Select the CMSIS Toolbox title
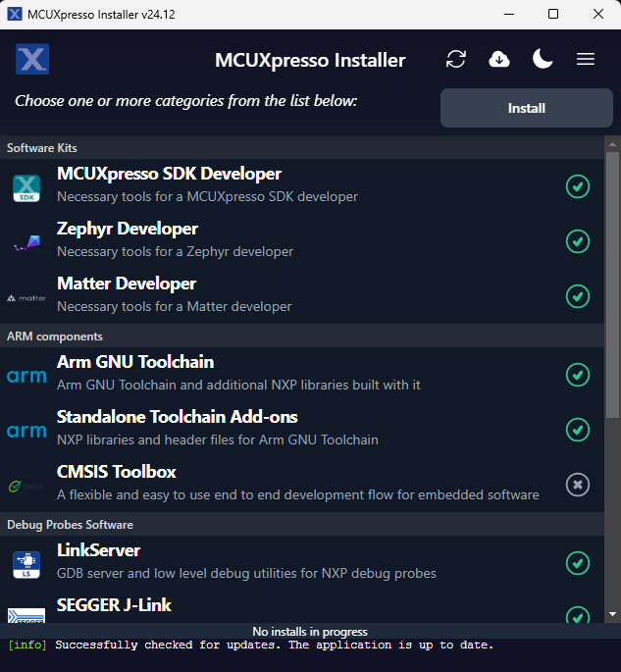This screenshot has height=672, width=621. pyautogui.click(x=116, y=472)
